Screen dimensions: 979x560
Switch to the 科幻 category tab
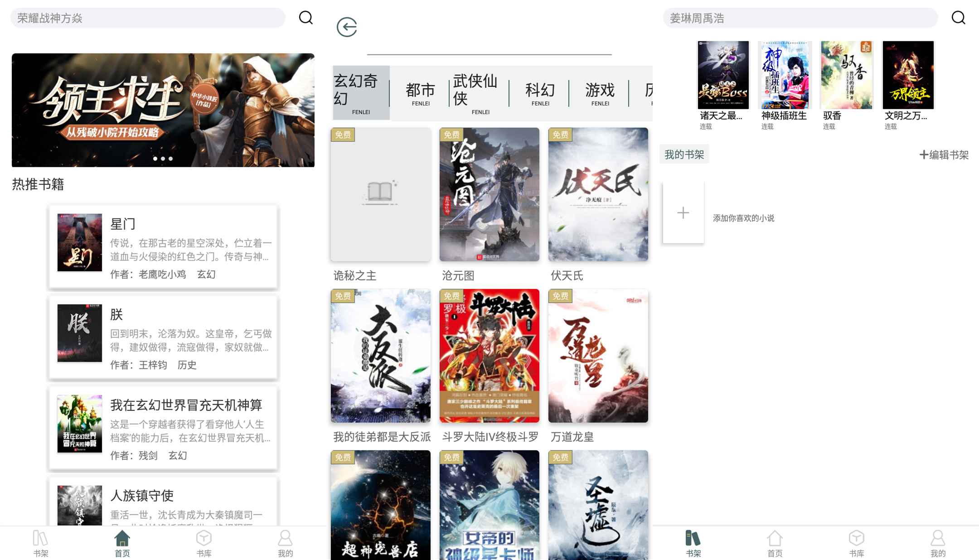tap(540, 93)
